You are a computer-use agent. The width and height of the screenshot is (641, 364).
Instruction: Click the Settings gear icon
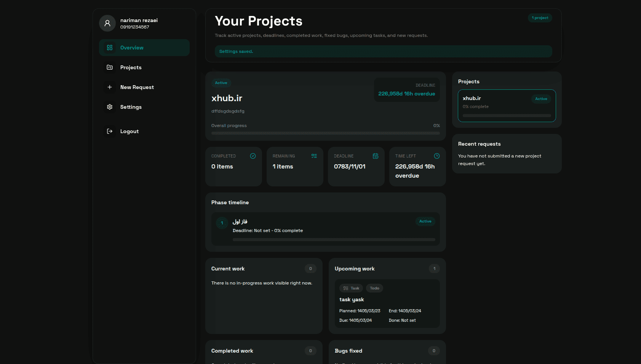[110, 107]
